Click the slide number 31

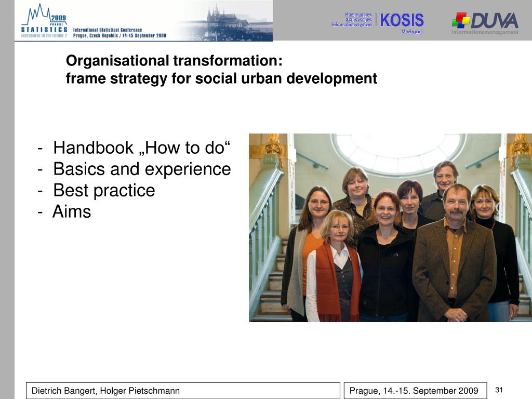coord(499,390)
